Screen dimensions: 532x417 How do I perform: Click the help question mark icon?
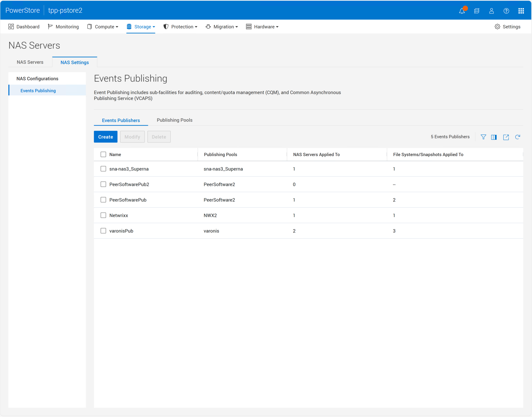(506, 11)
